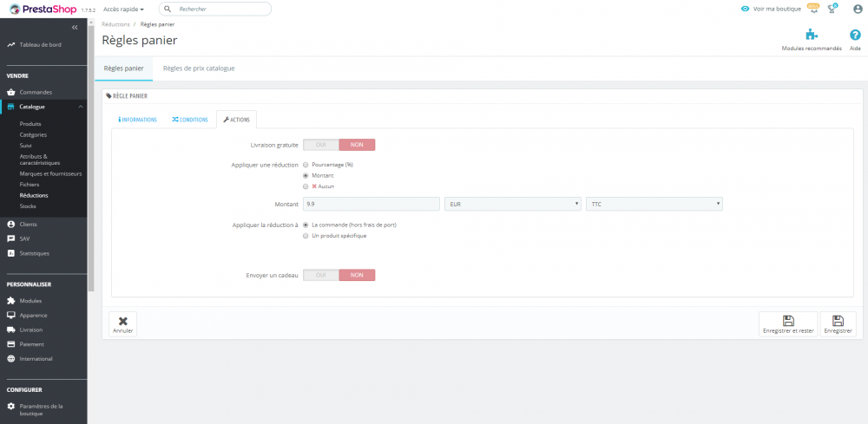The width and height of the screenshot is (868, 424).
Task: Open Marques et fournisseurs submenu item
Action: pos(50,173)
